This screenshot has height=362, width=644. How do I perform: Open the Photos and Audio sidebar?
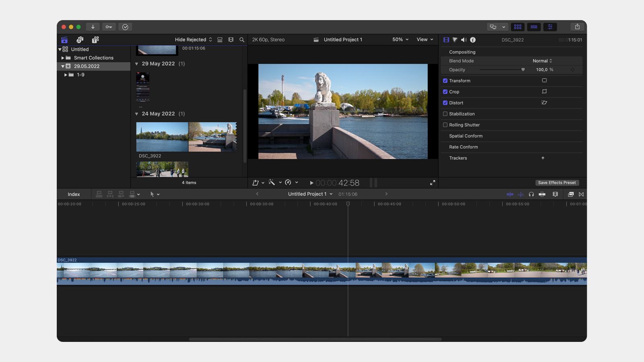(80, 40)
